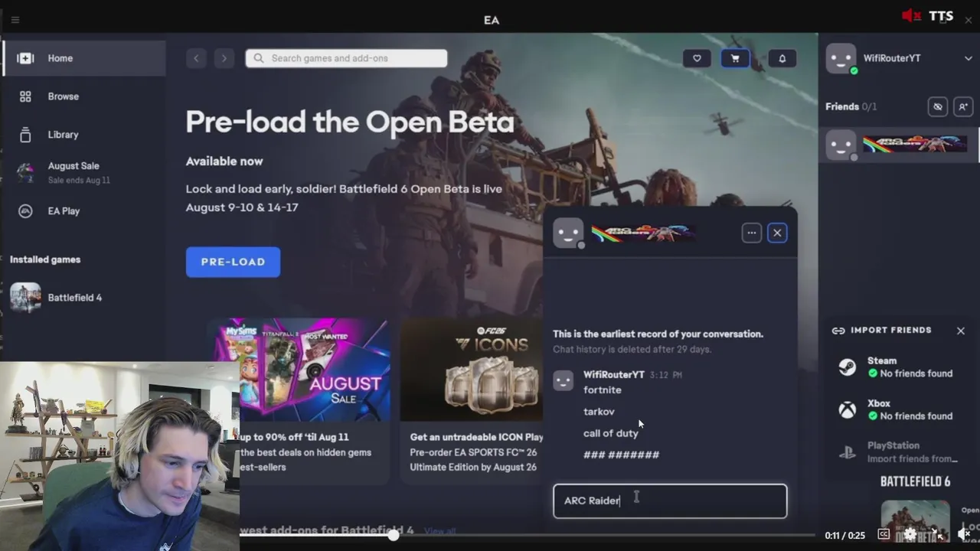This screenshot has height=551, width=980.
Task: Open the wishlist heart icon
Action: click(697, 58)
